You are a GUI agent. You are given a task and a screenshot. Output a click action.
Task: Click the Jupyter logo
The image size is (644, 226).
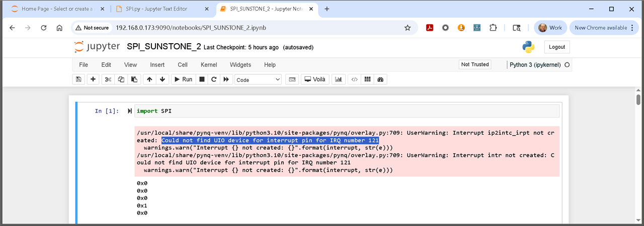coord(97,47)
